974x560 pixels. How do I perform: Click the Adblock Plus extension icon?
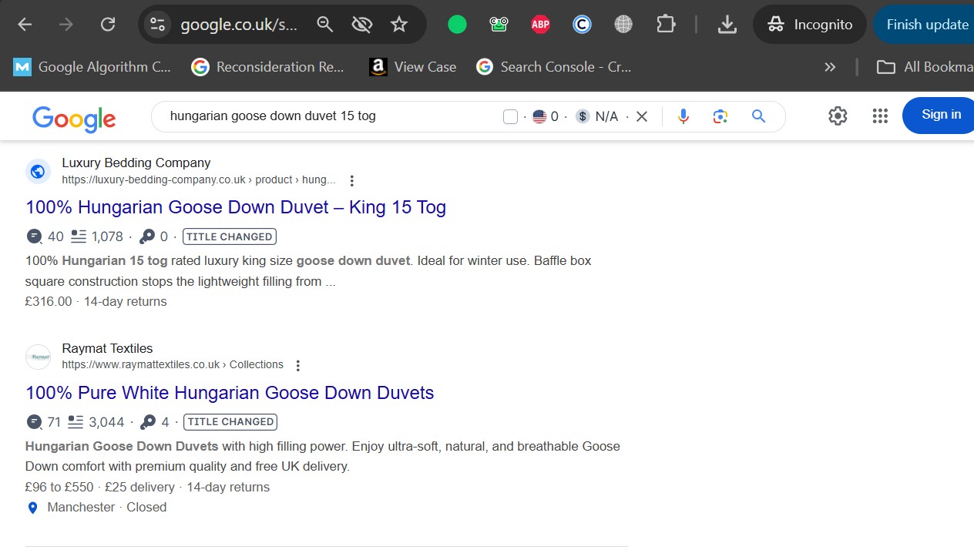(540, 25)
